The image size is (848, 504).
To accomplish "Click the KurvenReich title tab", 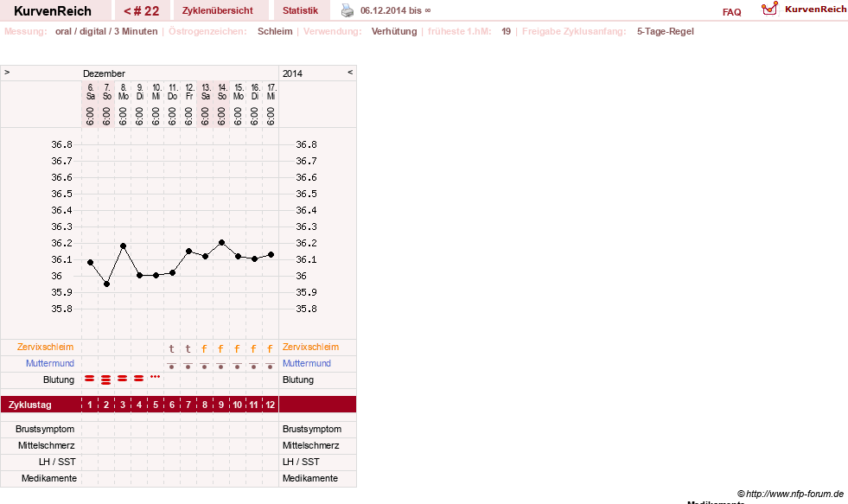I will (x=53, y=11).
